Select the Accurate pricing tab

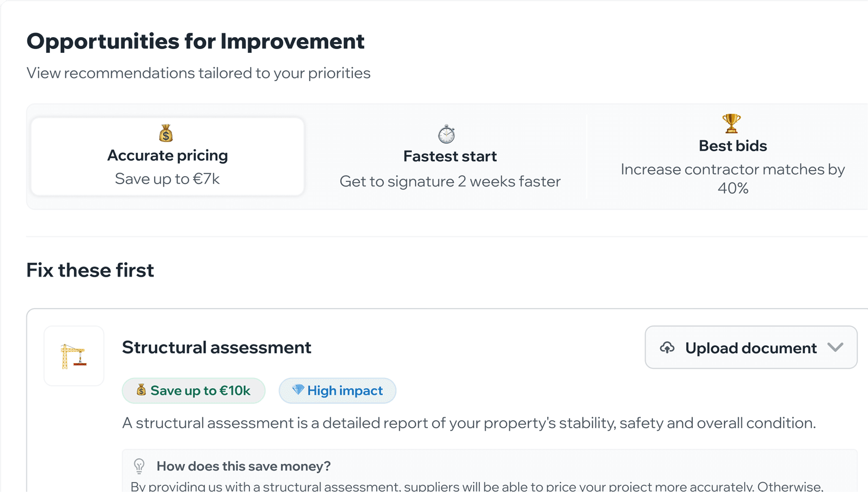tap(168, 156)
